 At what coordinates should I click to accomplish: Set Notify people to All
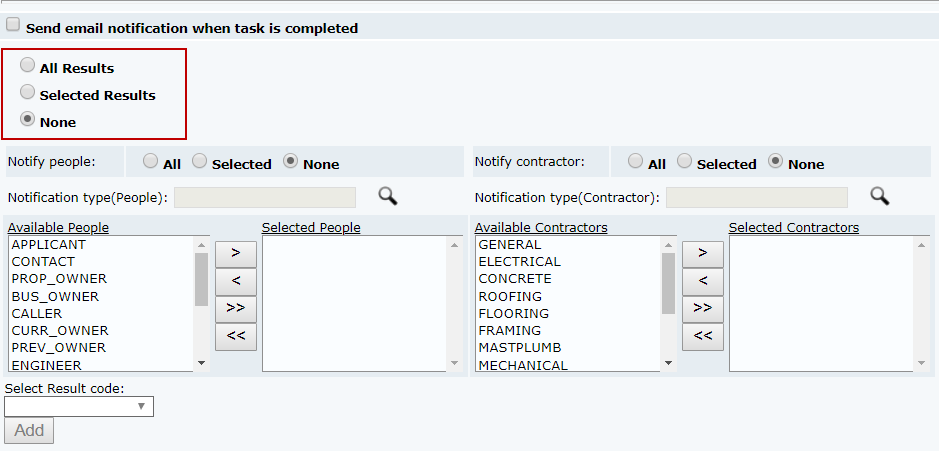point(150,160)
